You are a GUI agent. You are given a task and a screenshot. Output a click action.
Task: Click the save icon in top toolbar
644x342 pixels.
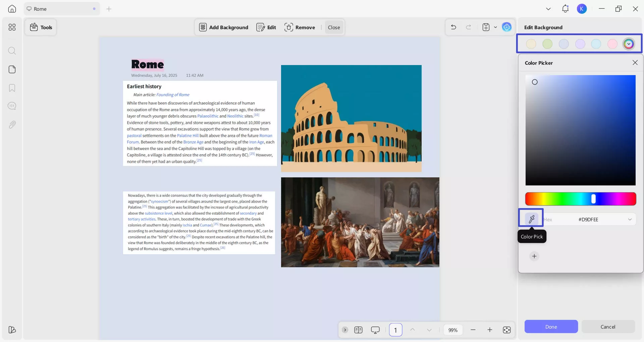click(x=486, y=27)
